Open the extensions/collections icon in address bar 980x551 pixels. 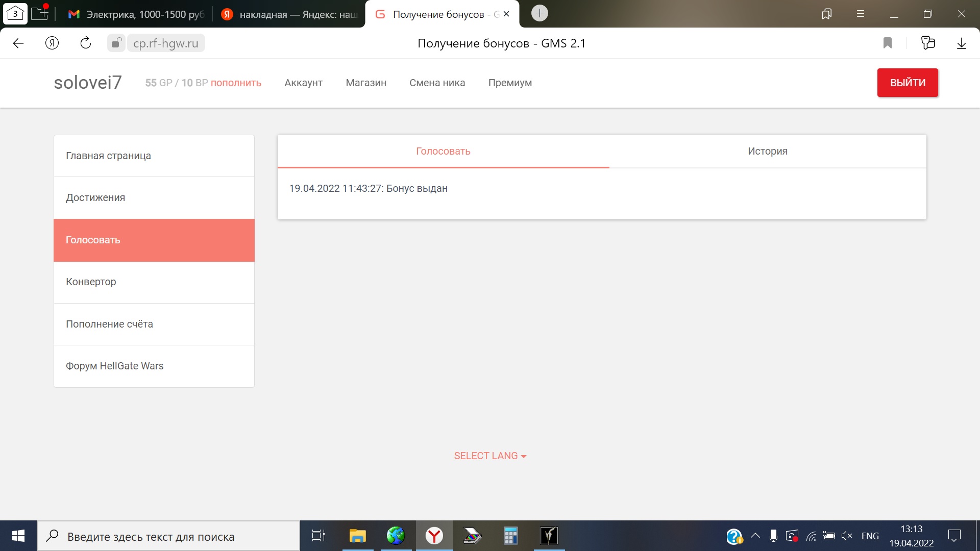tap(928, 43)
